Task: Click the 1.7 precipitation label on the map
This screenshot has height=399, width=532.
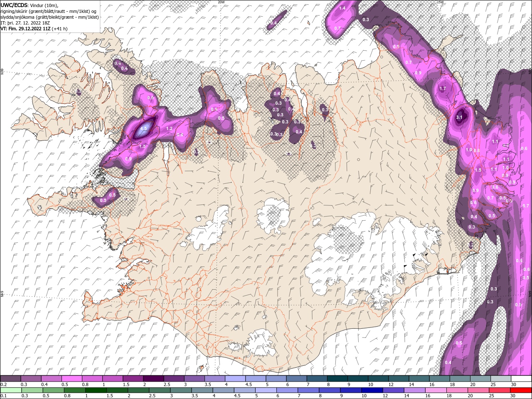Action: tap(442, 89)
